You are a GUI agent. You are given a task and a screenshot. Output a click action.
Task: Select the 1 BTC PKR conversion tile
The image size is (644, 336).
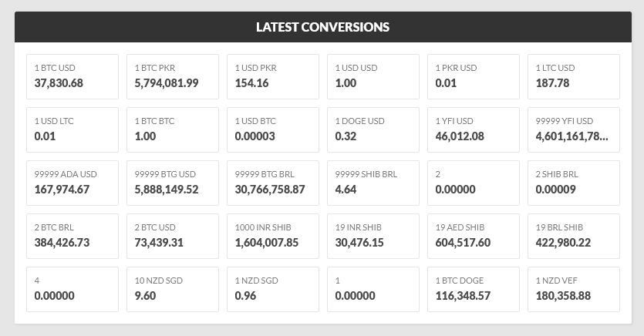click(173, 77)
